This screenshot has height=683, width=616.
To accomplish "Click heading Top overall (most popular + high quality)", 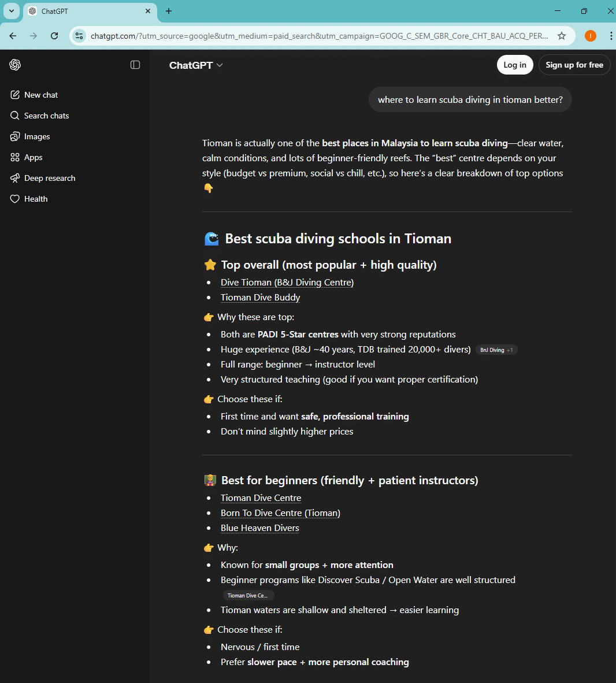I will [x=328, y=265].
